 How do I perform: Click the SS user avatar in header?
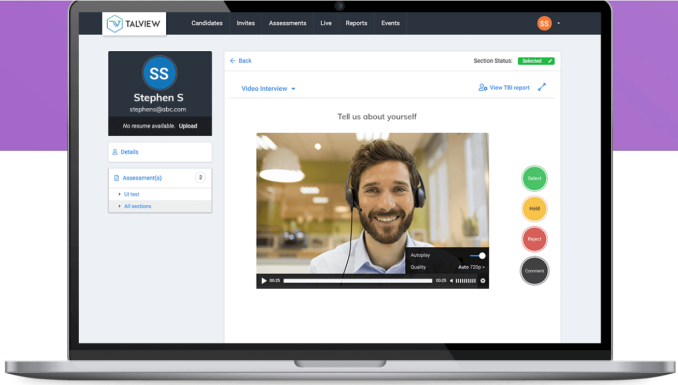coord(544,23)
